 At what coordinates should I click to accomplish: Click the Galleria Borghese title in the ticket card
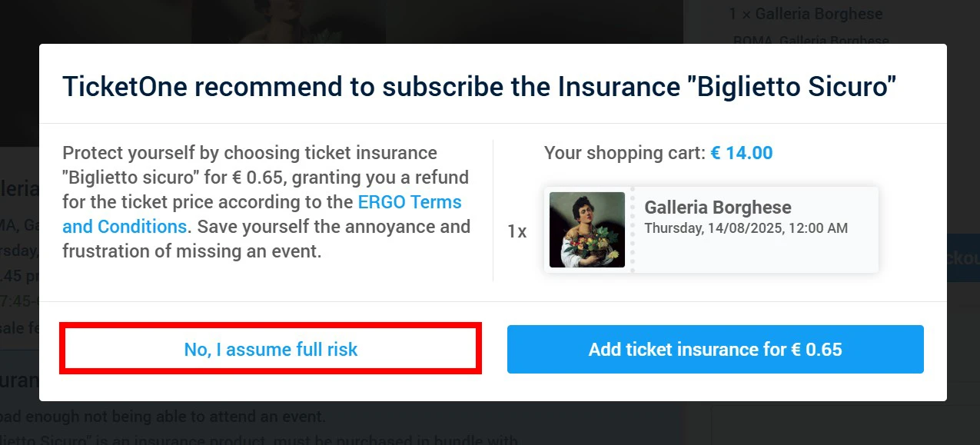coord(717,208)
